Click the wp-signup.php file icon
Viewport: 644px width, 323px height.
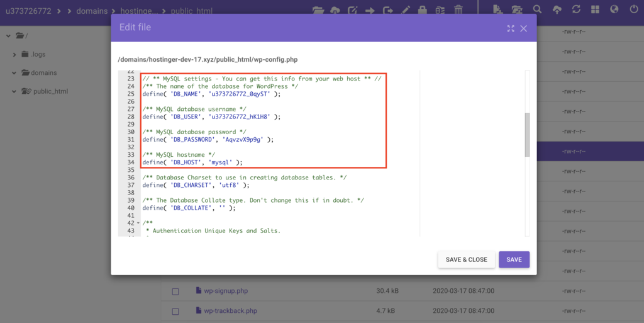tap(199, 290)
